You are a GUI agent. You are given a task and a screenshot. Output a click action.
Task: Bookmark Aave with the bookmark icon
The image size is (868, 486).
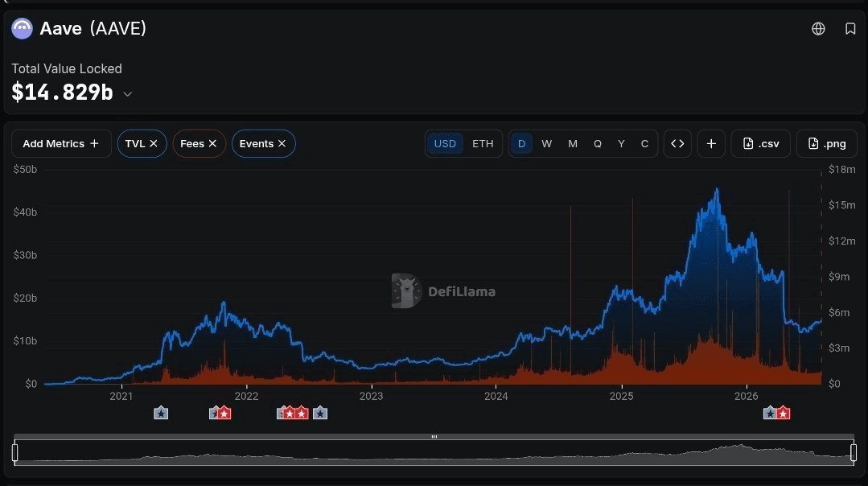[850, 29]
